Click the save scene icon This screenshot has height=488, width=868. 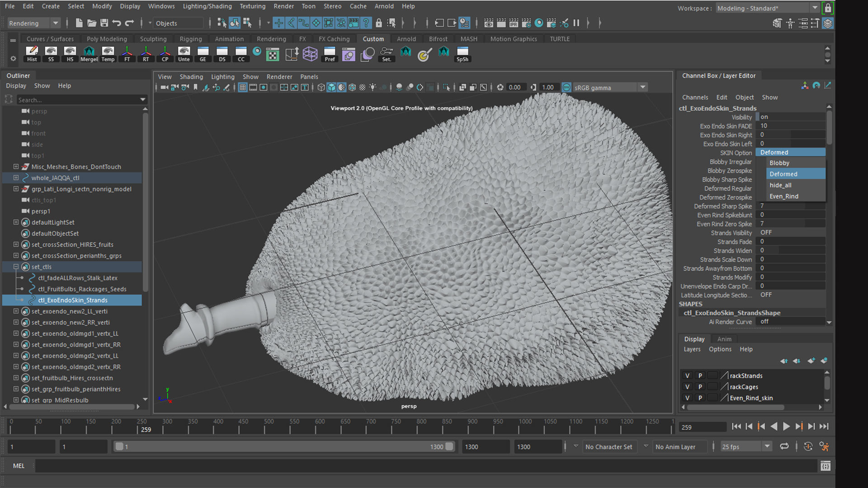click(104, 23)
